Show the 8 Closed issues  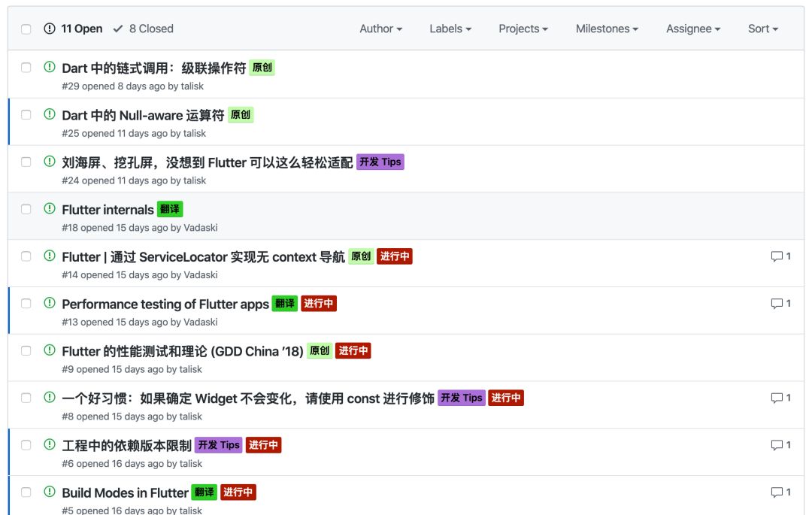[x=144, y=29]
